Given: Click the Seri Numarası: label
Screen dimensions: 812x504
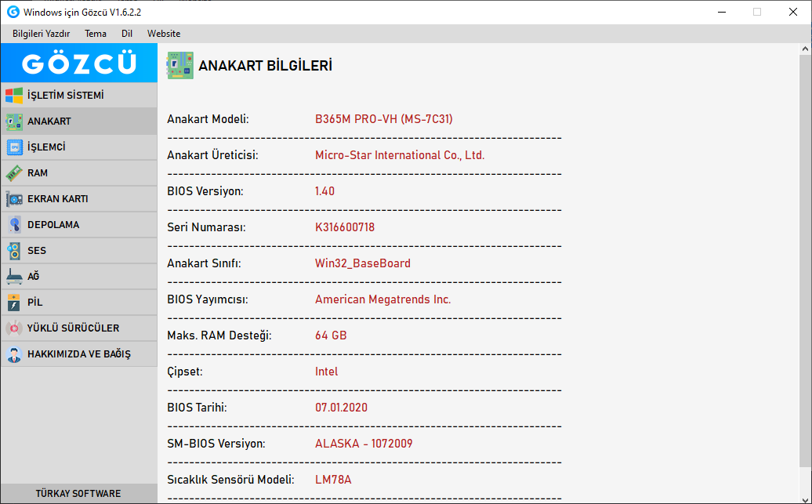Looking at the screenshot, I should click(x=206, y=227).
